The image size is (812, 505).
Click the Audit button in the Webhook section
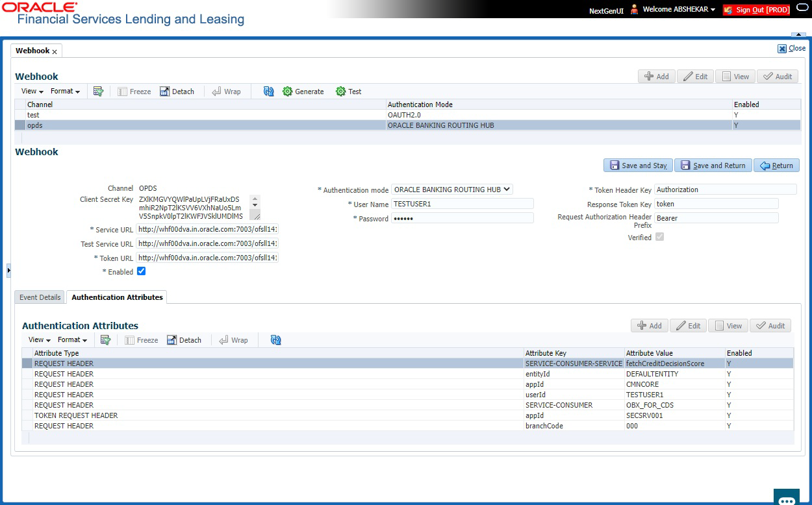point(778,77)
